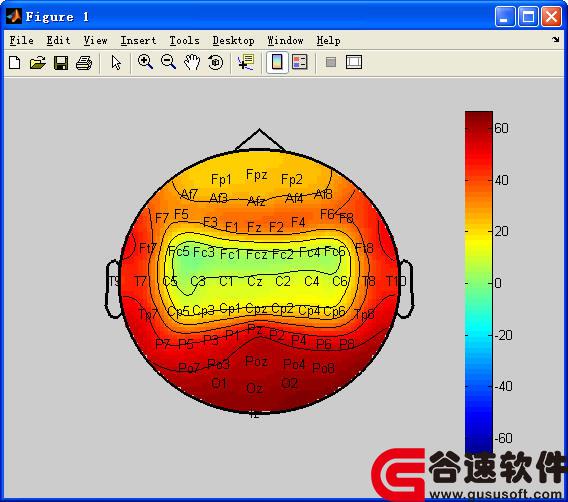Screen dimensions: 568x502
Task: Click the dock figure arrow in menu bar
Action: point(556,39)
